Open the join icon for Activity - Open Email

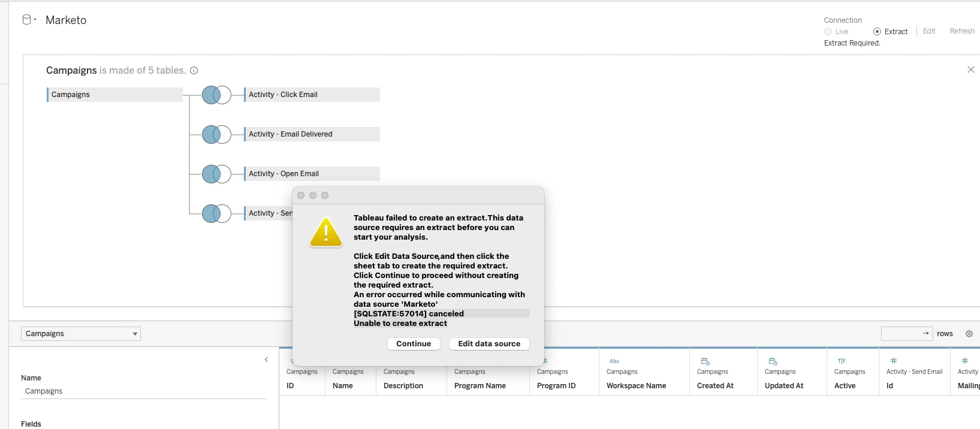tap(216, 174)
